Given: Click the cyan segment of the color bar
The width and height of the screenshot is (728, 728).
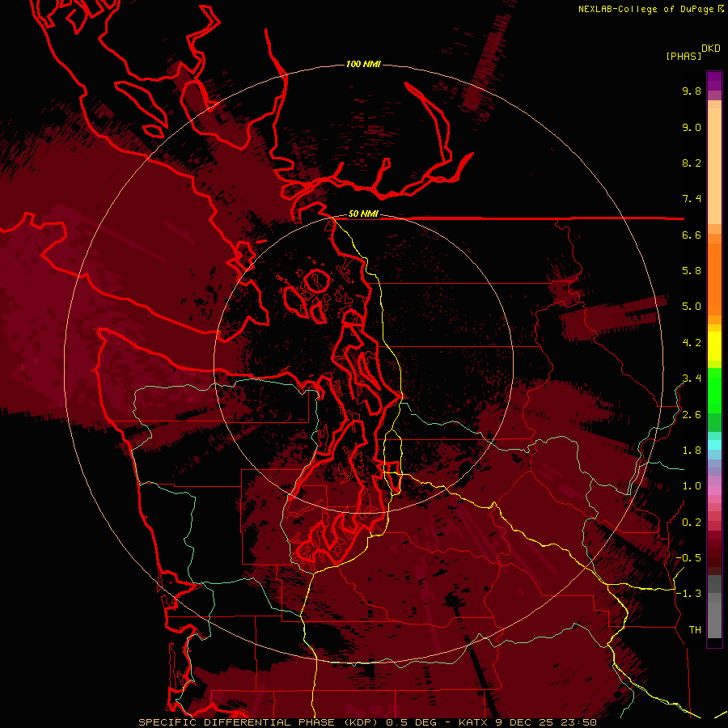Looking at the screenshot, I should click(x=714, y=445).
